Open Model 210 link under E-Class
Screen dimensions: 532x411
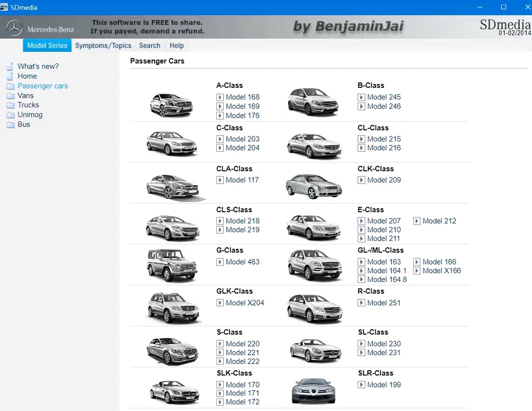point(384,230)
